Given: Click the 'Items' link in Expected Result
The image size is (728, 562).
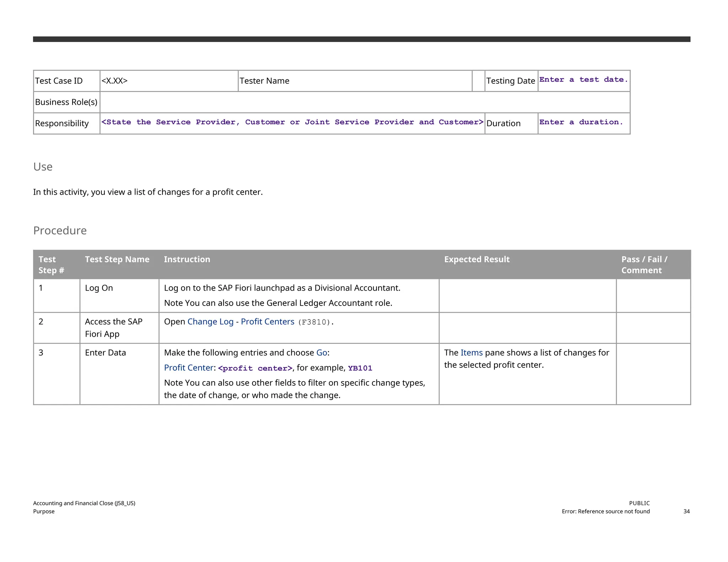Looking at the screenshot, I should (x=471, y=353).
